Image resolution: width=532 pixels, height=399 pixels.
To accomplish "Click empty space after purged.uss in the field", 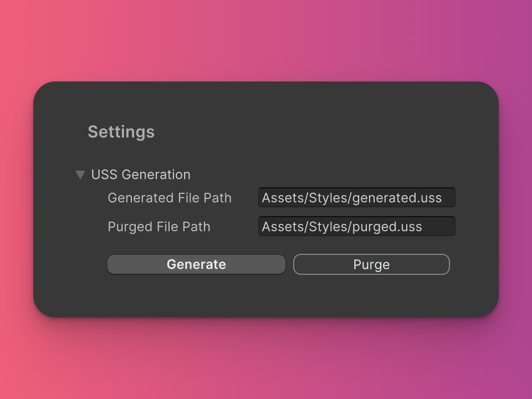I will click(x=438, y=227).
